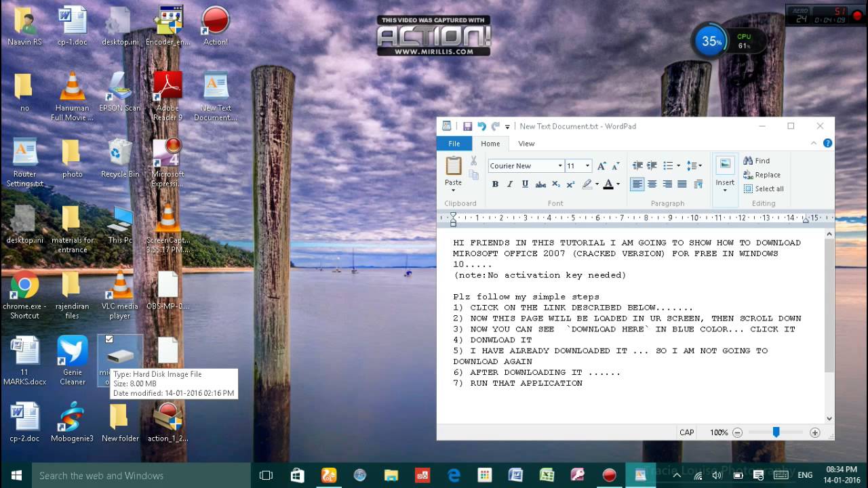Image resolution: width=868 pixels, height=488 pixels.
Task: Select Align text right
Action: click(x=667, y=184)
